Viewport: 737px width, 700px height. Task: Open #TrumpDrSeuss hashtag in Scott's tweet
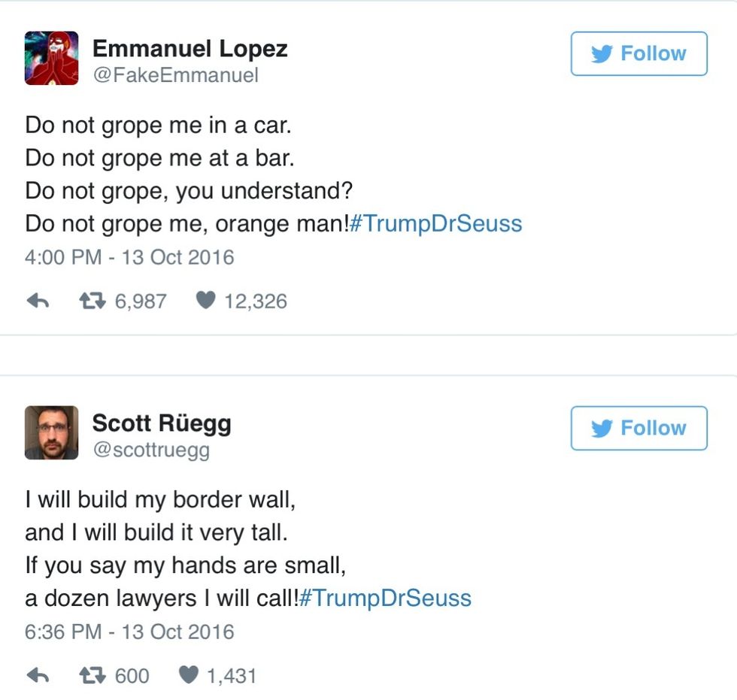tap(385, 598)
